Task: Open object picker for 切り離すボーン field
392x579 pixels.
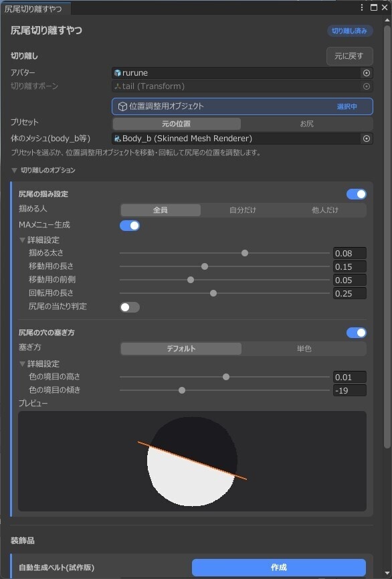Action: pyautogui.click(x=367, y=86)
